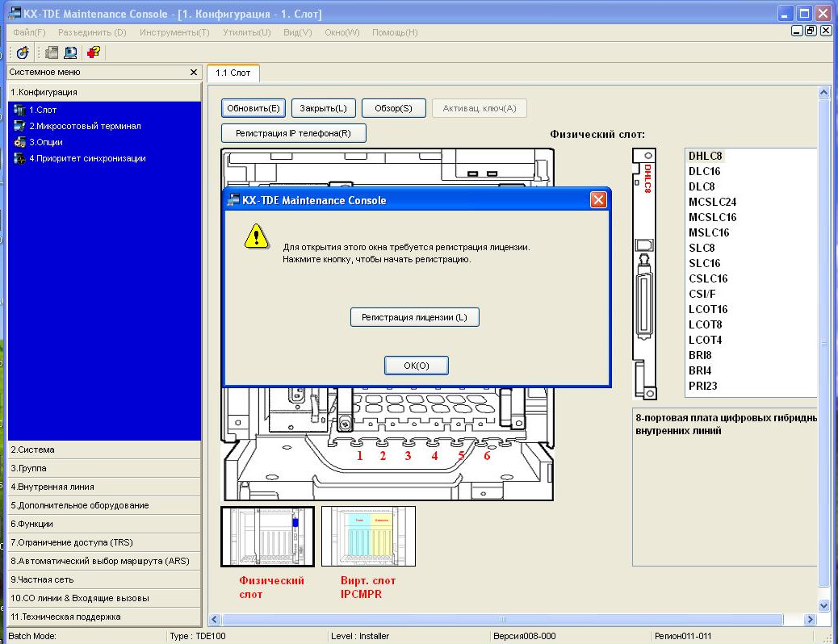Select the Физический слот thumbnail
The image size is (838, 644).
[x=268, y=537]
